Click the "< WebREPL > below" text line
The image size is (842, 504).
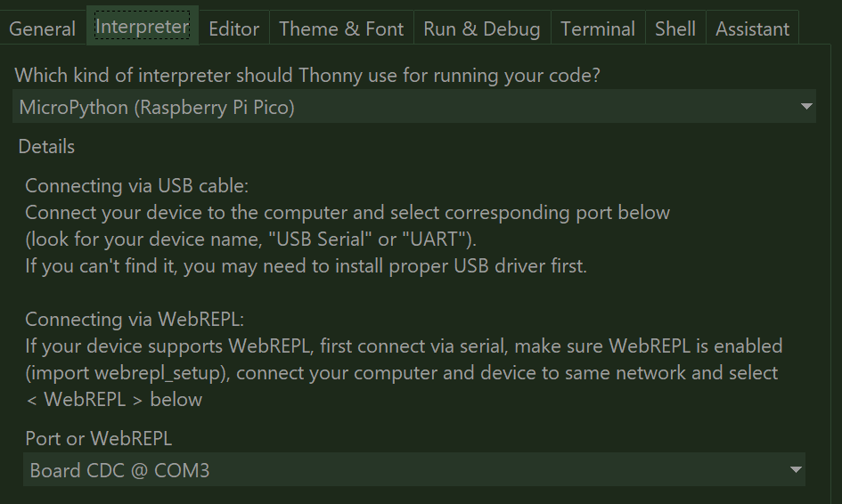coord(114,399)
